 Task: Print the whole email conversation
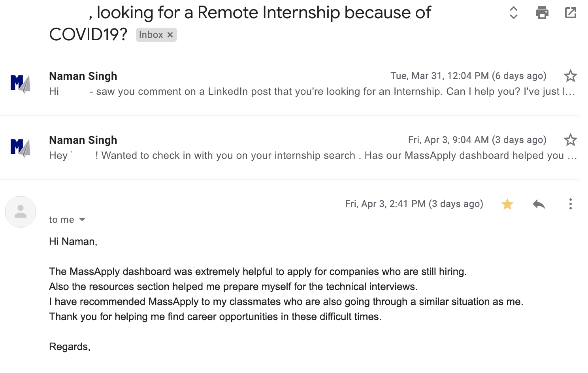[542, 13]
